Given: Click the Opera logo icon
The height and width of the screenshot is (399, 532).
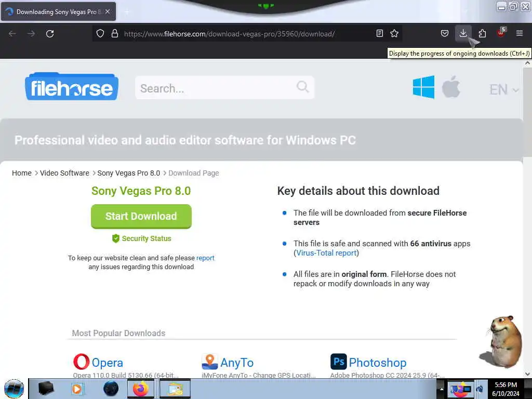Looking at the screenshot, I should point(81,362).
